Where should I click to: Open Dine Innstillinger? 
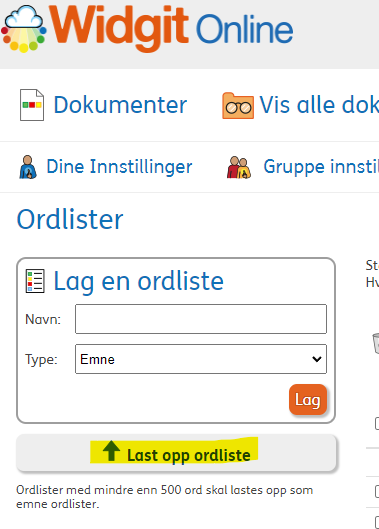pyautogui.click(x=119, y=167)
